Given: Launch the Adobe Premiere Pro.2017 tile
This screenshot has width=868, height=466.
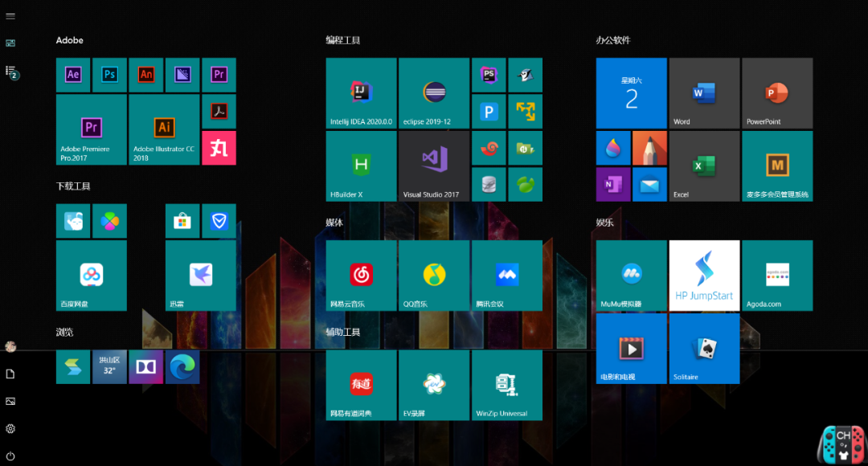Looking at the screenshot, I should pyautogui.click(x=92, y=129).
